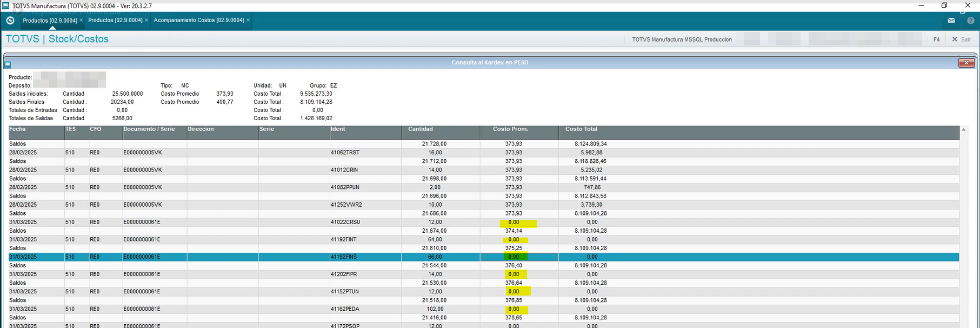Select row with ident 41082PPUN
980x328 pixels.
click(484, 187)
